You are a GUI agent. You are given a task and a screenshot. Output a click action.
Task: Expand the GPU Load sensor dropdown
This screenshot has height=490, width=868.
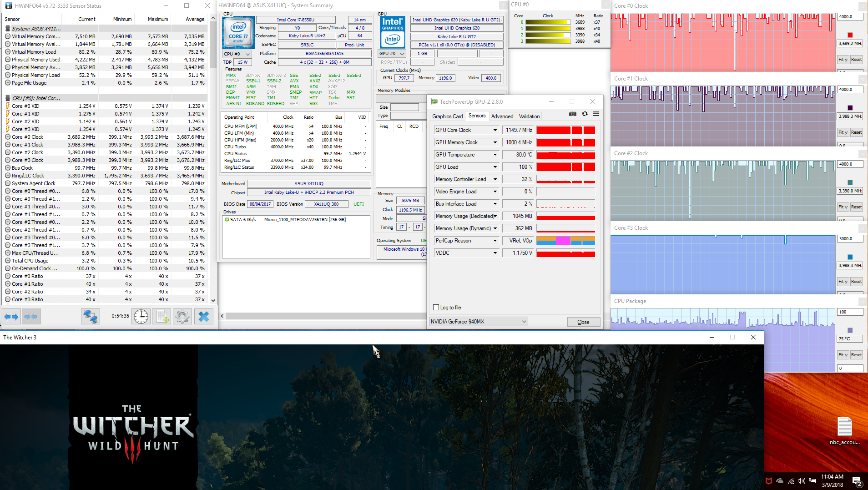pyautogui.click(x=495, y=167)
